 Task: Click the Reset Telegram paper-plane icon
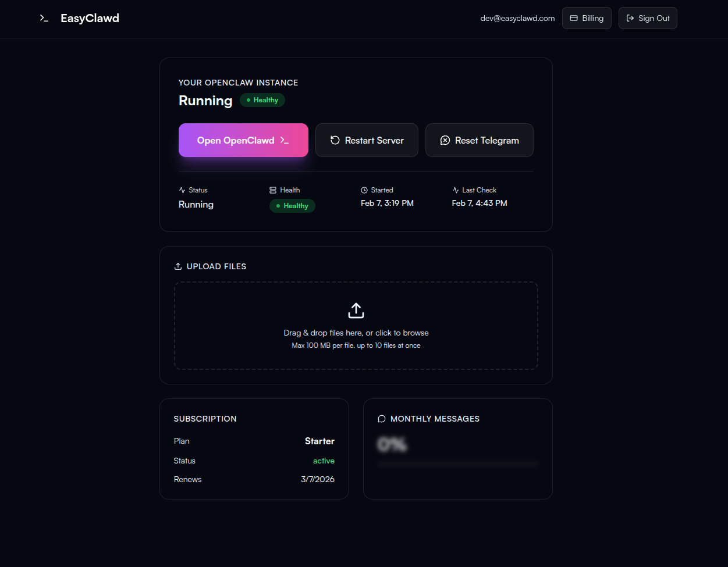(x=445, y=140)
